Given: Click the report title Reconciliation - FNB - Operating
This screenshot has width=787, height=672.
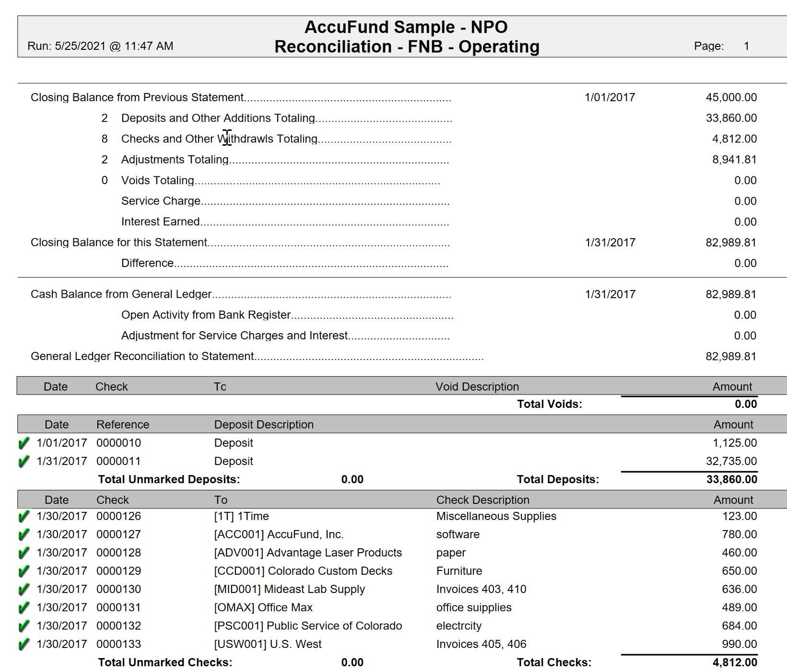Looking at the screenshot, I should 407,47.
